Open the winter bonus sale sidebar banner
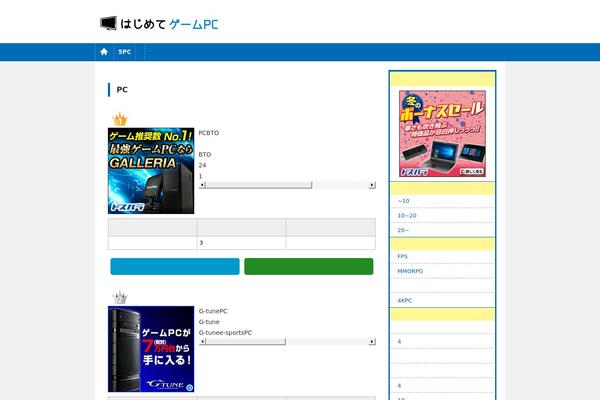This screenshot has width=600, height=400. tap(442, 134)
